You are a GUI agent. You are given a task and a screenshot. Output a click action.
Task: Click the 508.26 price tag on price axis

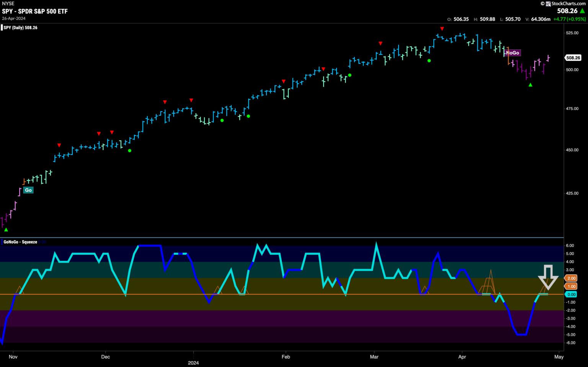[x=573, y=58]
